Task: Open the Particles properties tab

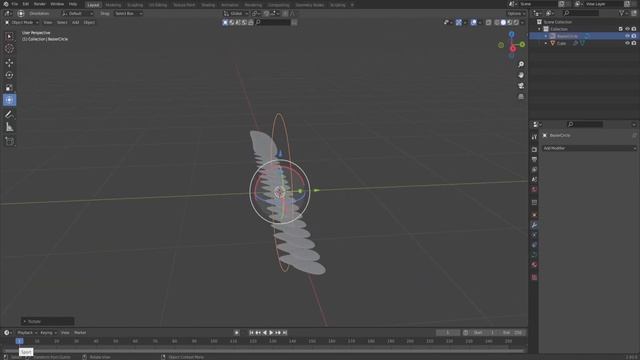Action: pos(534,235)
